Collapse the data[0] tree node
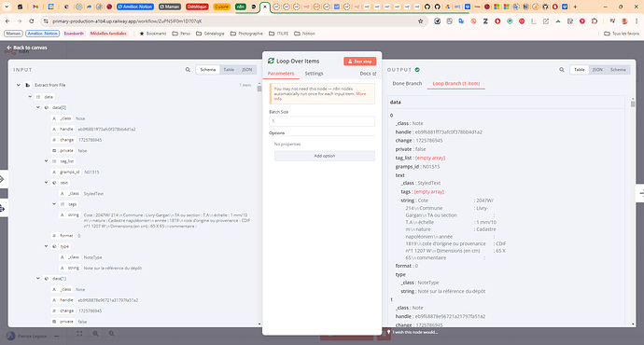Viewport: 644px width, 345px height. pyautogui.click(x=37, y=107)
